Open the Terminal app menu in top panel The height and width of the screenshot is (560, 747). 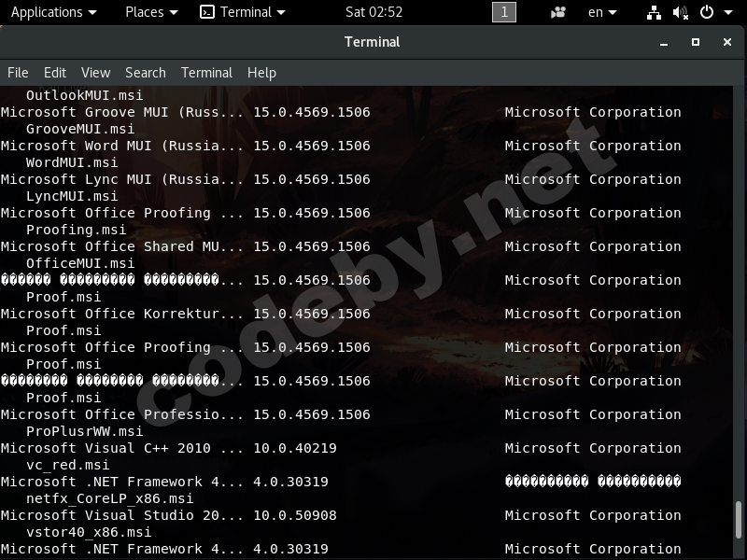tap(243, 12)
